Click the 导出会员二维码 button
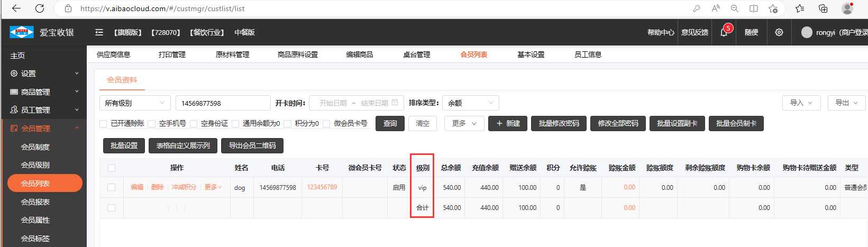The height and width of the screenshot is (247, 868). coord(252,145)
